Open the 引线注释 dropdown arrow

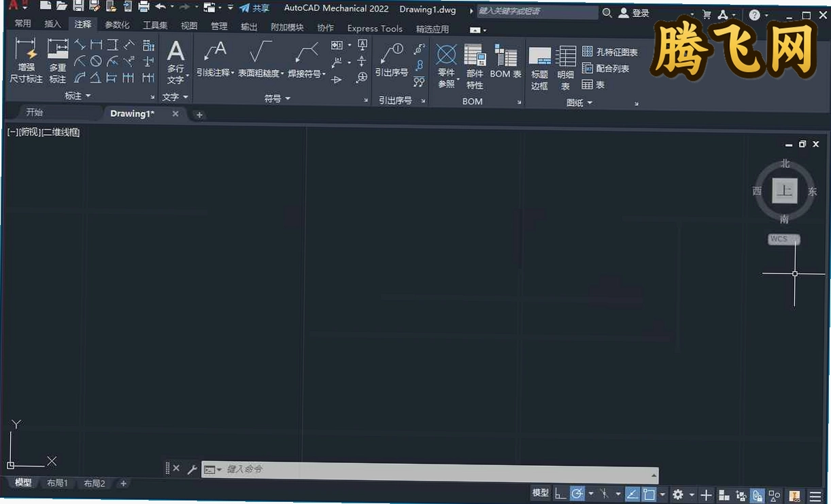tap(233, 73)
